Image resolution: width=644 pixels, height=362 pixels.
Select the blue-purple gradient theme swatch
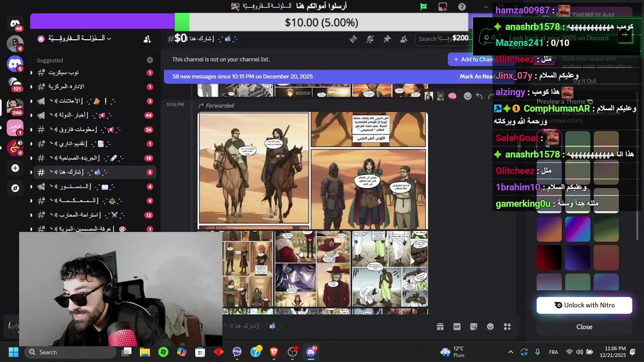point(578,229)
